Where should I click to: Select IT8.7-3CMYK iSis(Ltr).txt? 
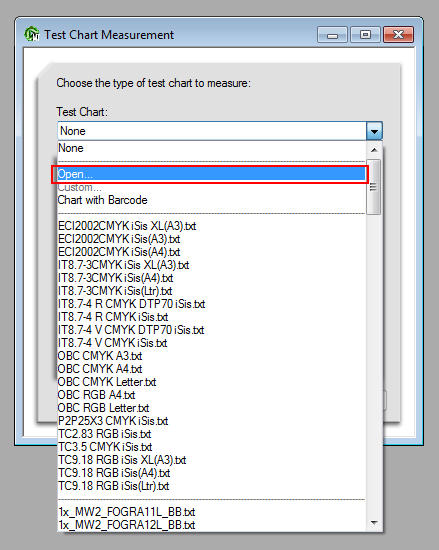click(211, 291)
